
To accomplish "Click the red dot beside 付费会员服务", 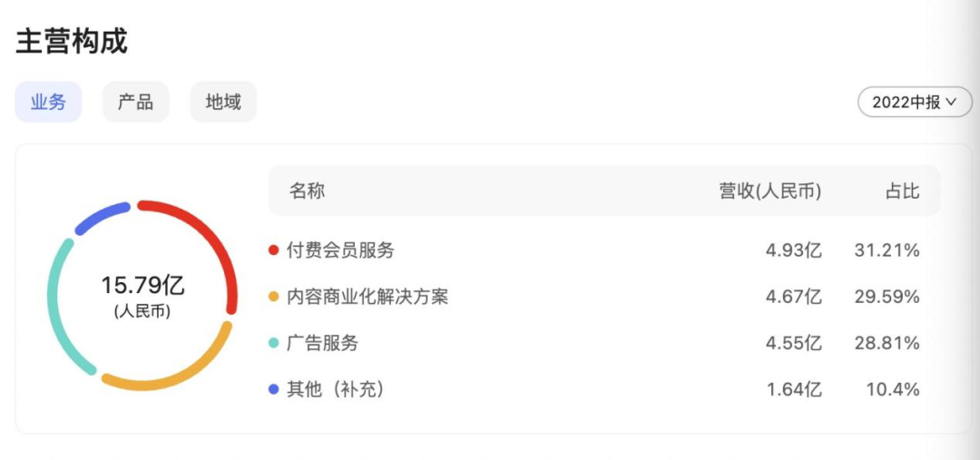I will [x=274, y=250].
